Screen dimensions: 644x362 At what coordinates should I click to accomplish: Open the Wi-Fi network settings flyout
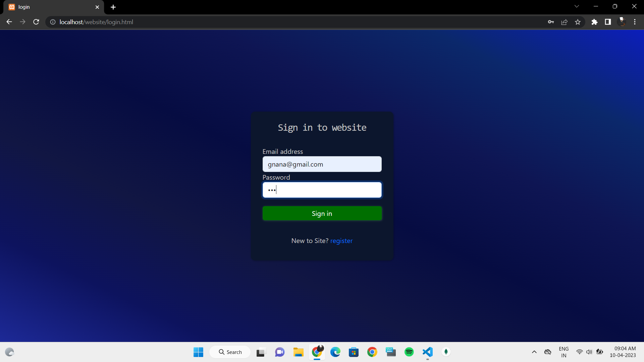click(579, 352)
